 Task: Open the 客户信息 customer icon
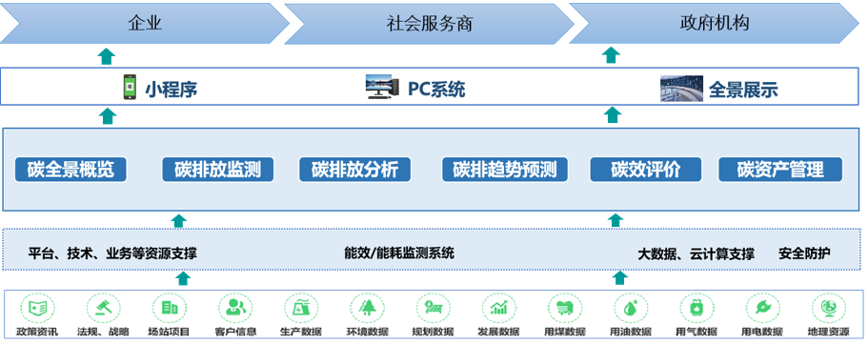point(235,308)
